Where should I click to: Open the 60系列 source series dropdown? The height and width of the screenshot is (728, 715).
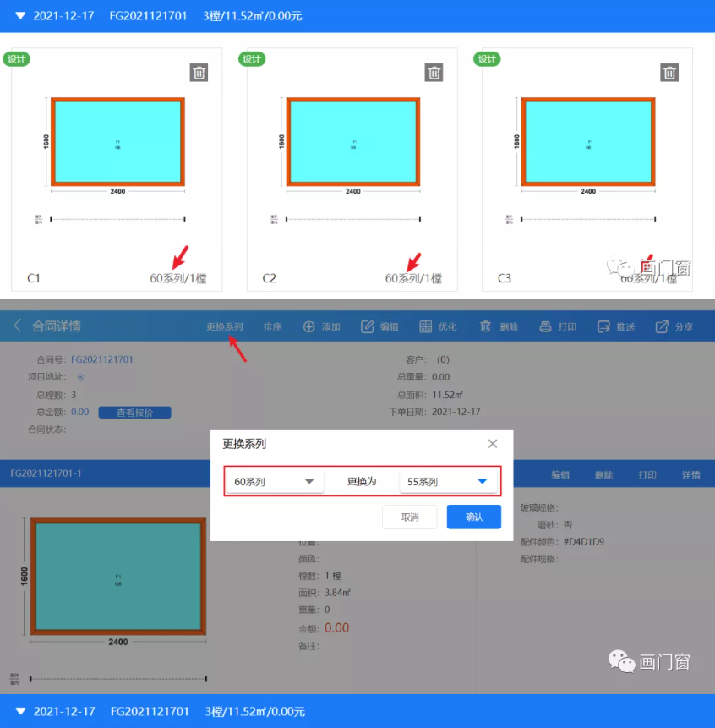275,482
